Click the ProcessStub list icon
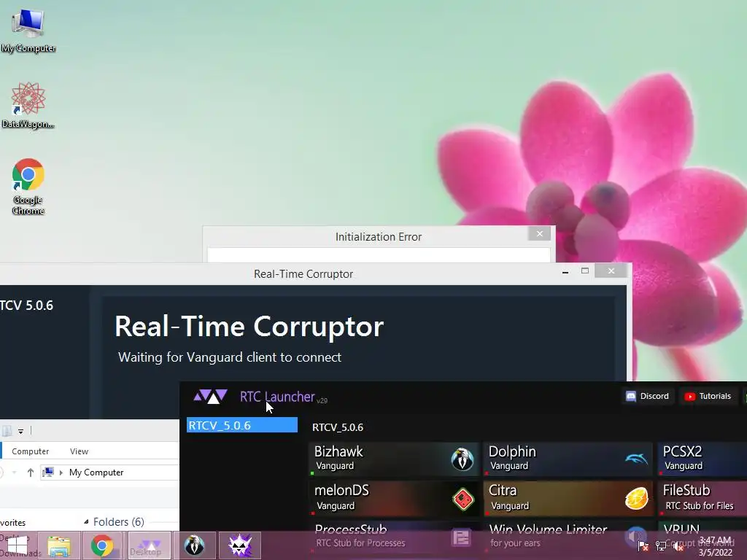 click(x=461, y=538)
